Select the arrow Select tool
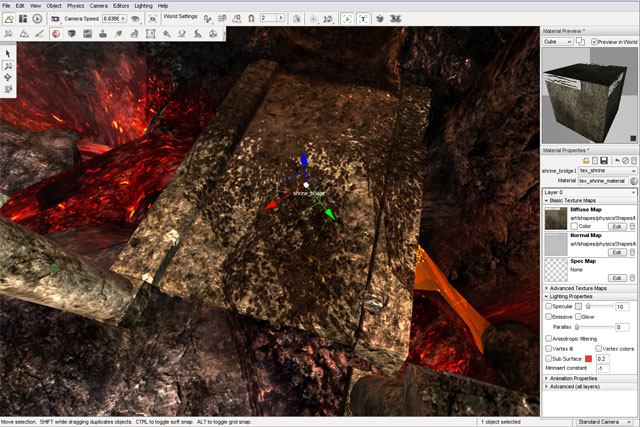Viewport: 640px width, 427px height. (8, 53)
